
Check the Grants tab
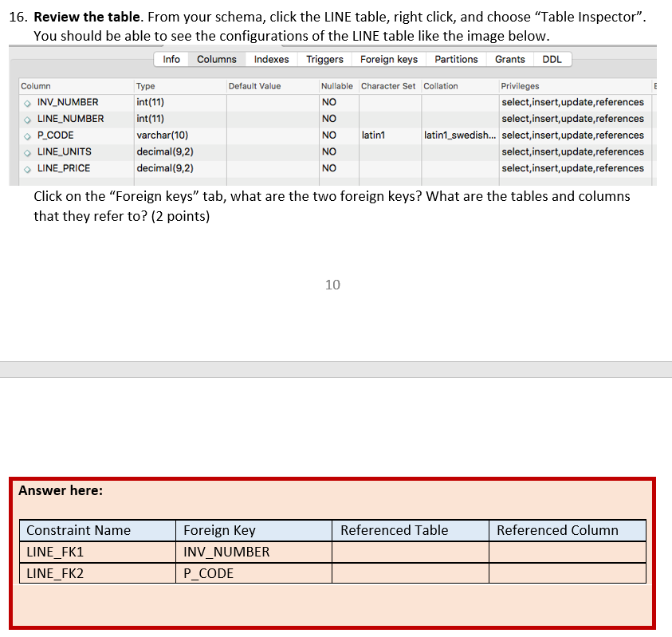510,58
